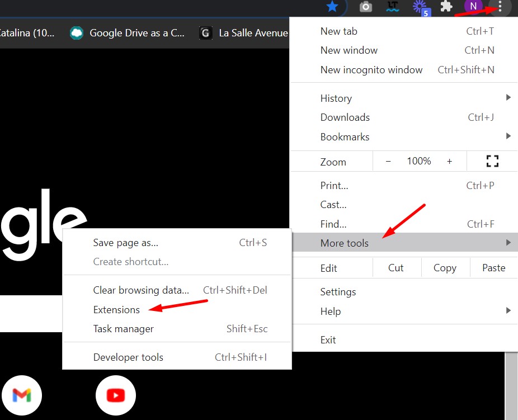Click the Catalina (10... bookmark
518x420 pixels.
pos(27,33)
